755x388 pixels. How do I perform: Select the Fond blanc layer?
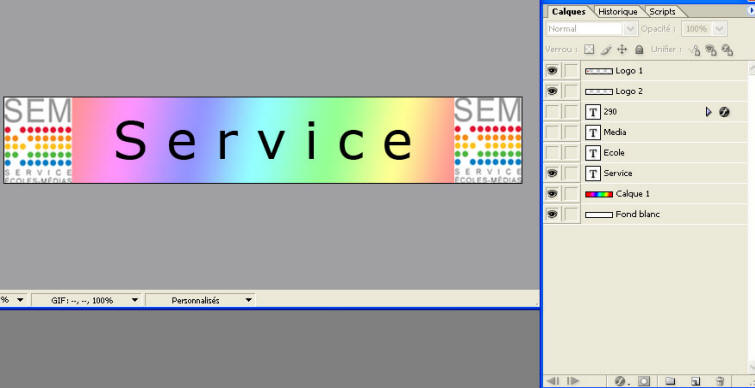tap(645, 214)
